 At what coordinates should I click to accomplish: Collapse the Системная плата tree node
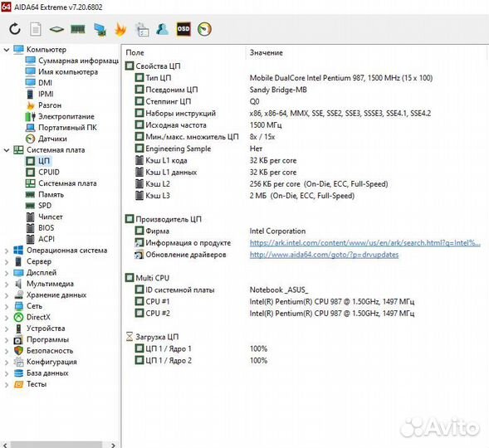coord(7,150)
